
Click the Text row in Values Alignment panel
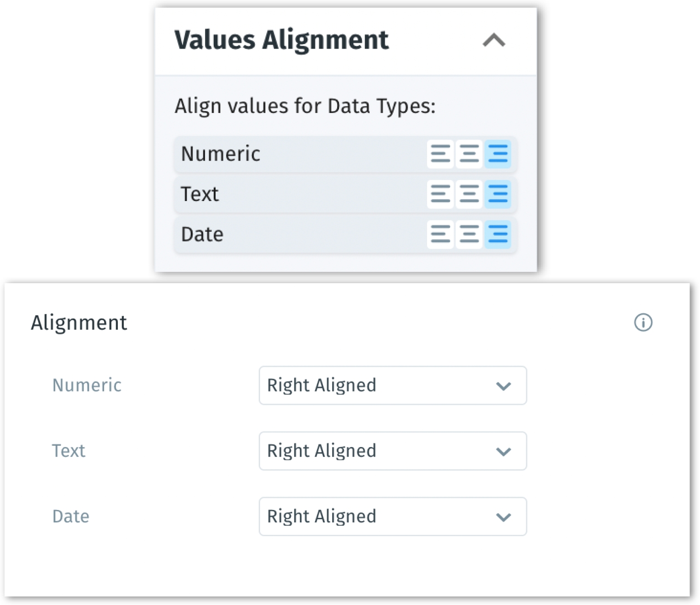(x=200, y=194)
